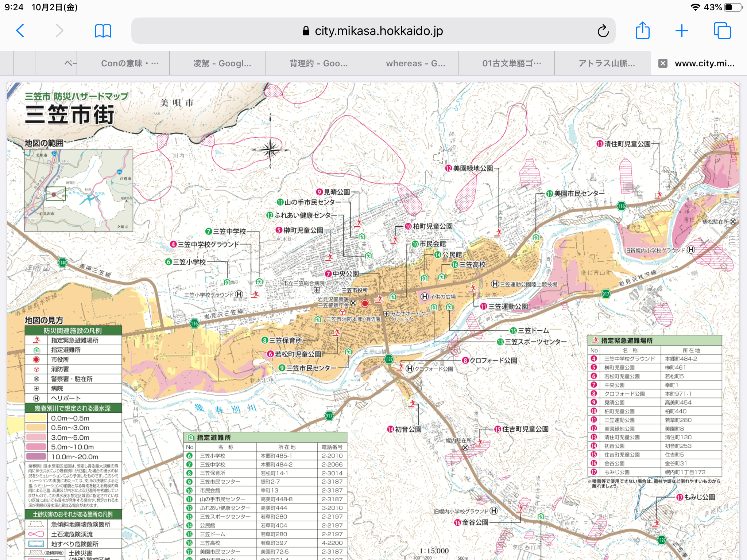Open the tab overview icon
This screenshot has height=560, width=747.
(722, 31)
